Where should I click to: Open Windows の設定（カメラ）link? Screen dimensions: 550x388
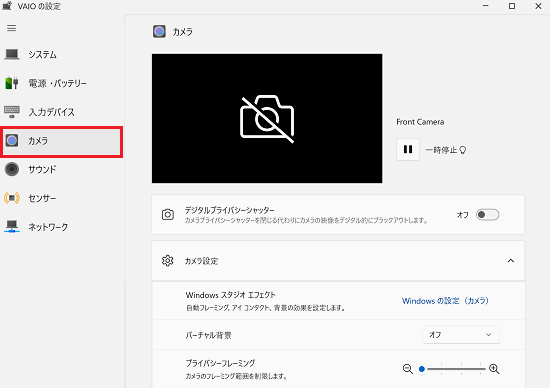[x=445, y=301]
